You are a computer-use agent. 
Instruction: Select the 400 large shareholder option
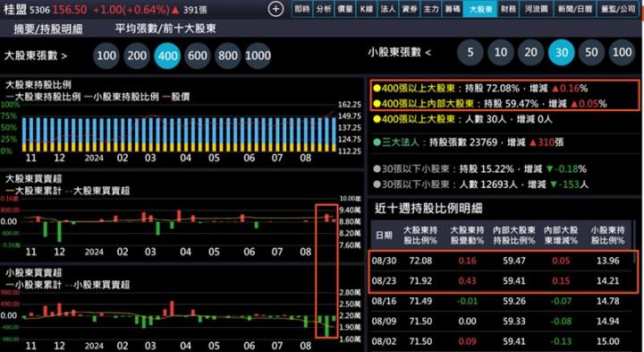click(167, 56)
